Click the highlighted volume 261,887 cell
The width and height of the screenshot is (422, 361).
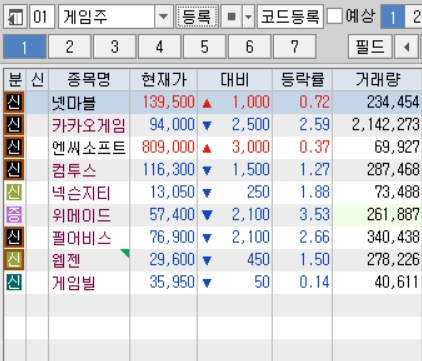(377, 215)
